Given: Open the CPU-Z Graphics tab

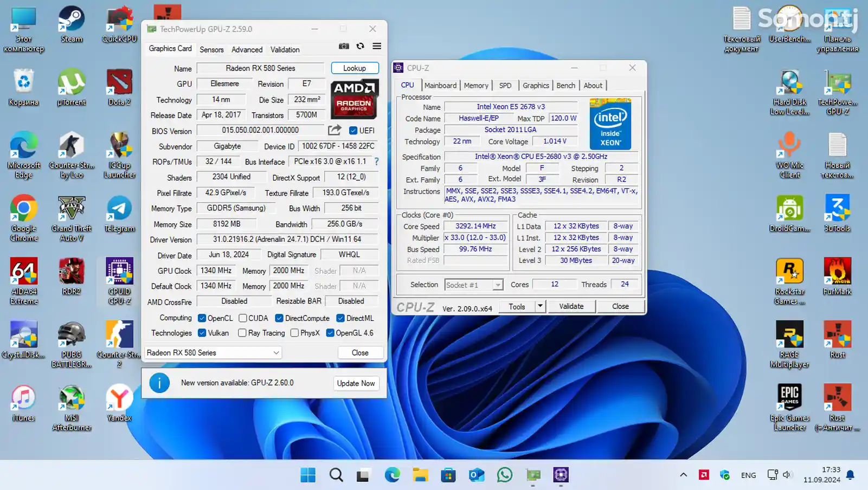Looking at the screenshot, I should click(536, 86).
